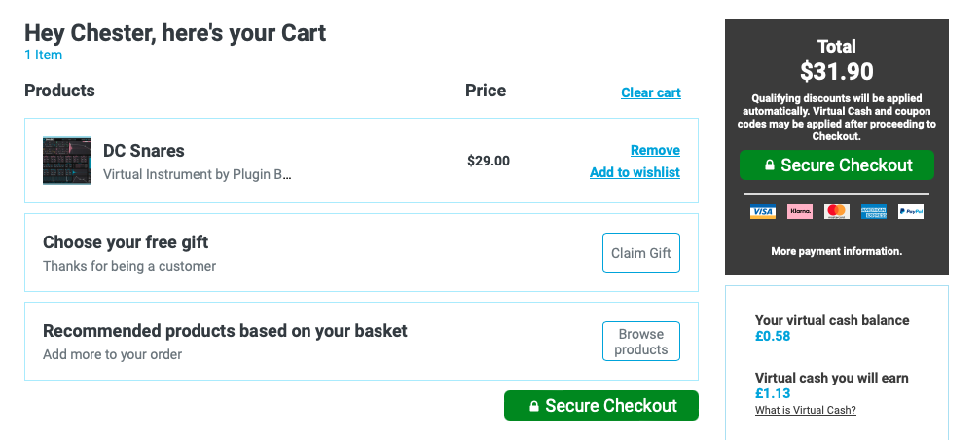The image size is (980, 440).
Task: Click the pink Klarna payment icon
Action: (x=799, y=212)
